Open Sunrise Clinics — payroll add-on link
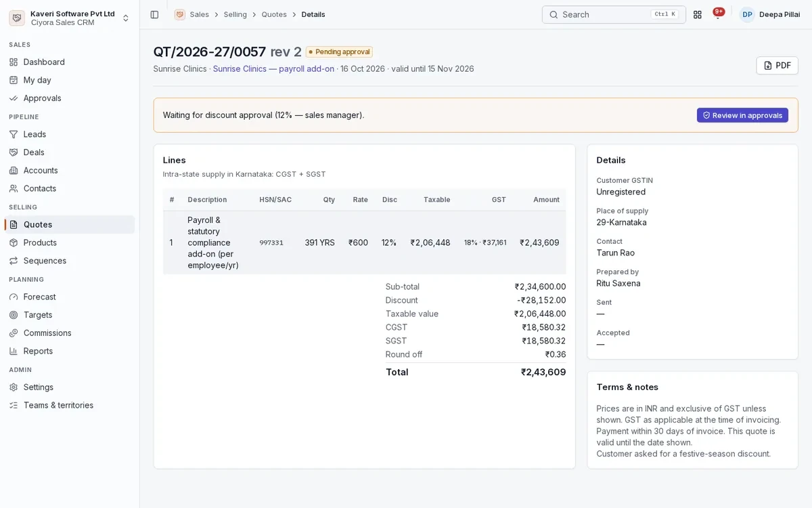 point(273,68)
